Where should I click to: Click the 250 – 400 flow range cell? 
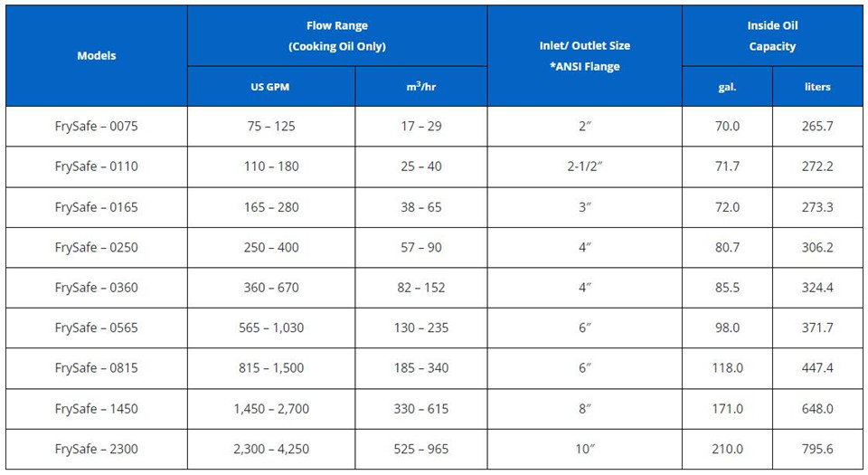270,248
